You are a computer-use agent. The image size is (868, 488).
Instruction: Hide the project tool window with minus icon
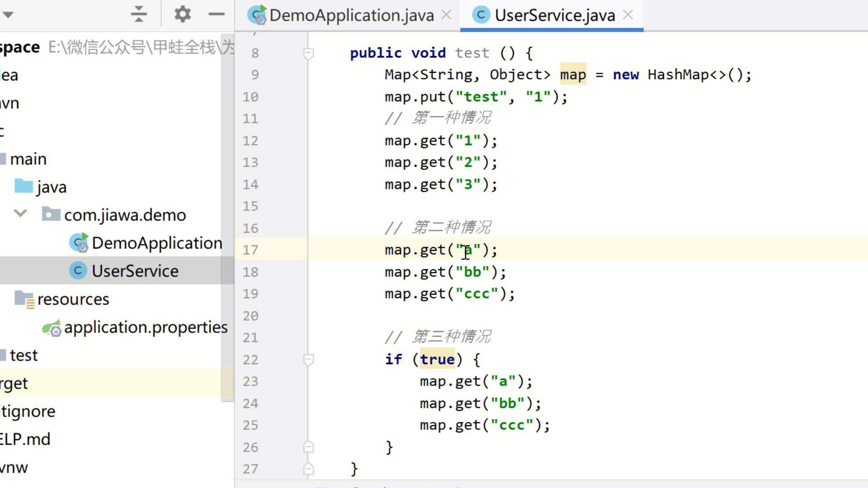(217, 14)
